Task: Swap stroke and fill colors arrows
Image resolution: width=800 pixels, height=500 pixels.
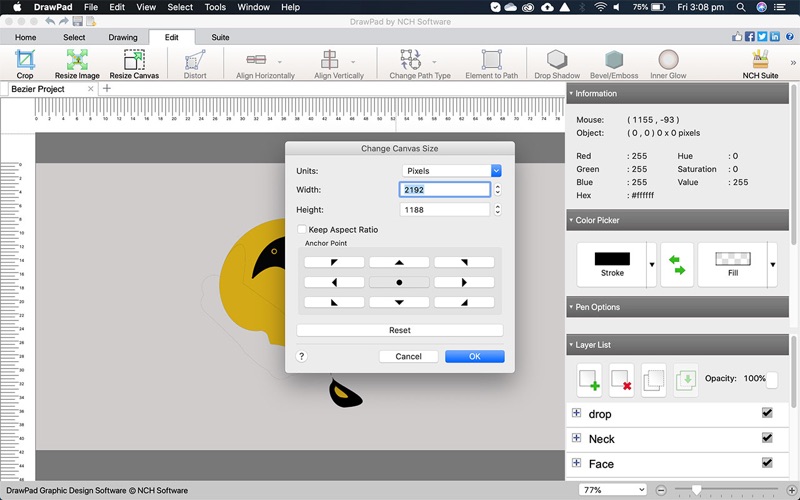Action: coord(677,265)
